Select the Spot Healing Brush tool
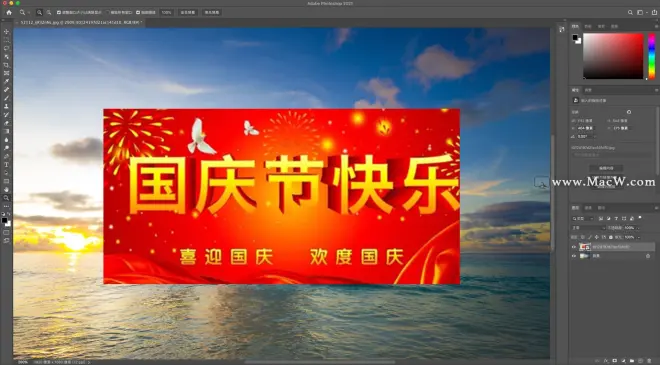 (6, 90)
